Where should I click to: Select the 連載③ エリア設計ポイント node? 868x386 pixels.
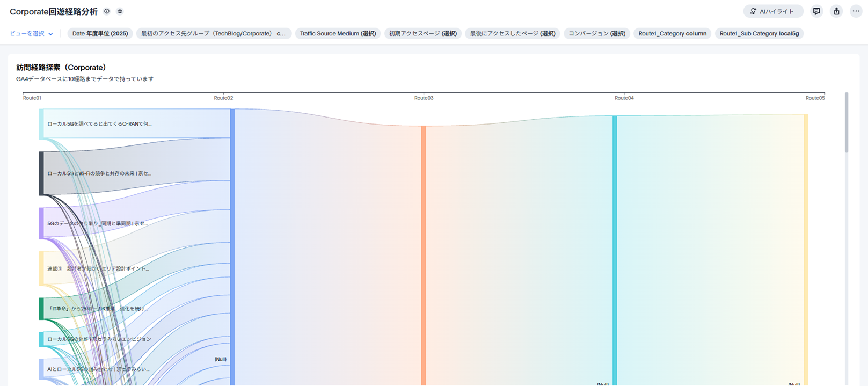click(x=42, y=268)
